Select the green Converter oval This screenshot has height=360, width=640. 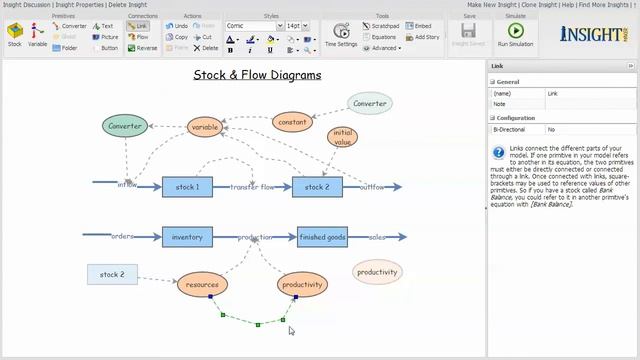point(125,126)
